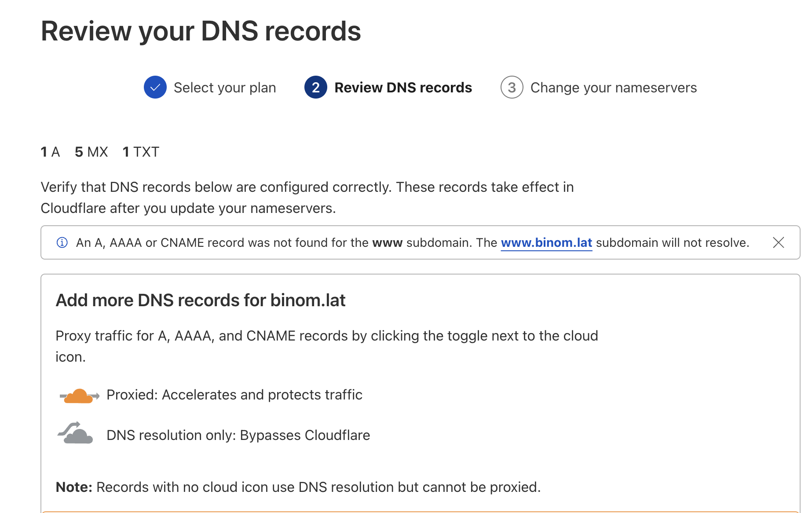
Task: Click the blue checkmark beside Select your plan
Action: point(155,87)
